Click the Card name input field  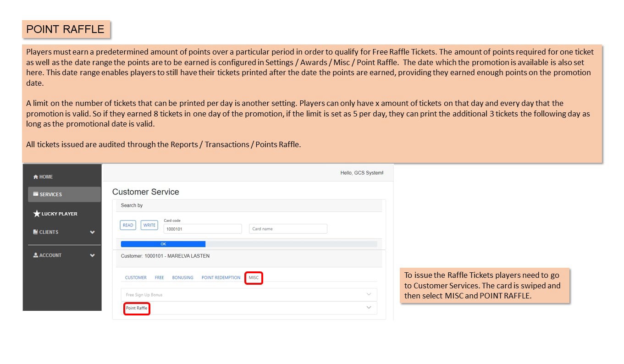(x=288, y=229)
